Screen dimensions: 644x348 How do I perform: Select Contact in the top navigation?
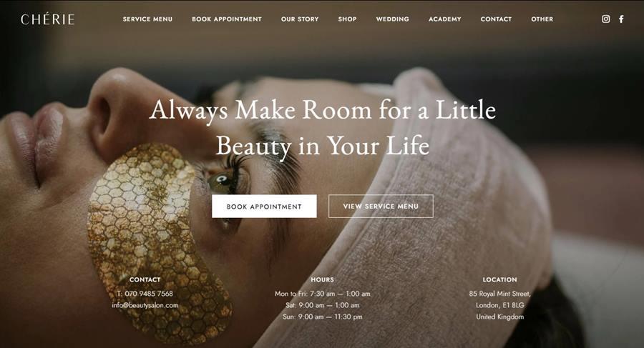click(496, 19)
